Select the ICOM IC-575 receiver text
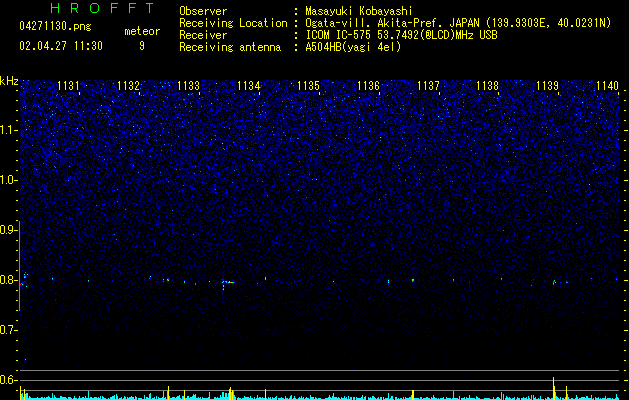Viewport: 629px width, 400px height. point(401,35)
